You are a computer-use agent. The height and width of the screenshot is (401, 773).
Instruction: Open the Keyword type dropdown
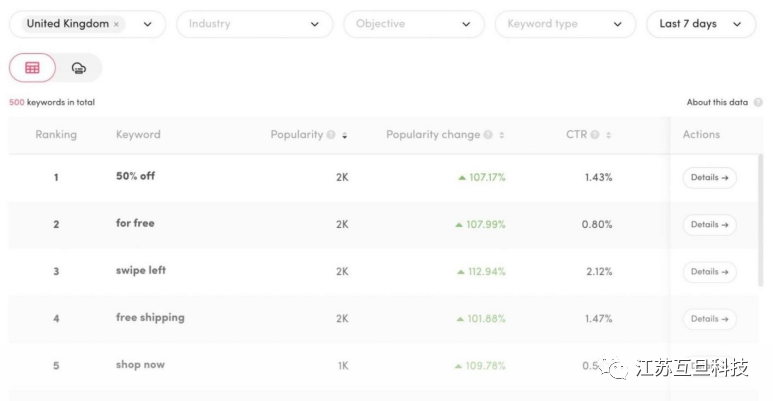tap(565, 24)
